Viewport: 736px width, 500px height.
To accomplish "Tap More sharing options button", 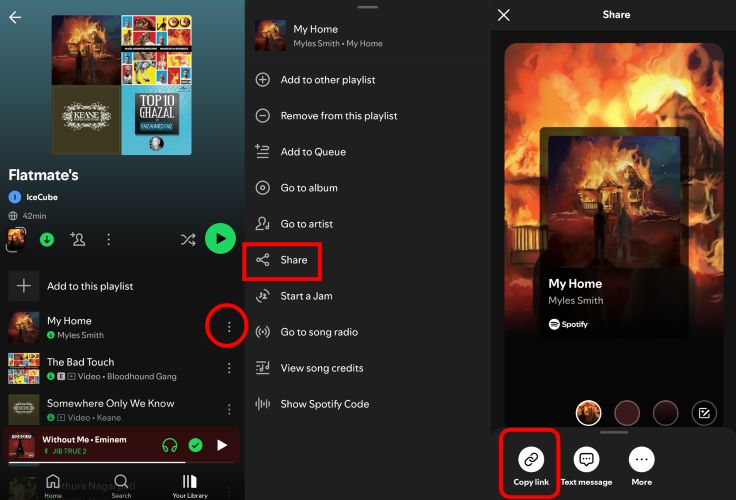I will (642, 466).
